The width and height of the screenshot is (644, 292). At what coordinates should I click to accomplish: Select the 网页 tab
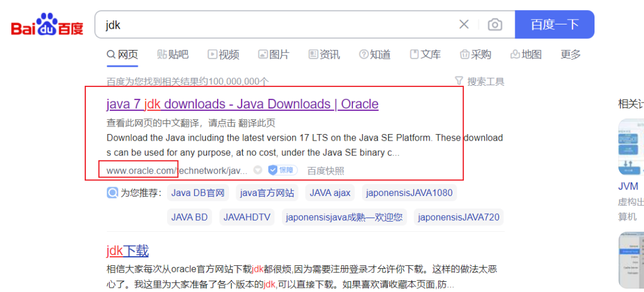coord(122,54)
